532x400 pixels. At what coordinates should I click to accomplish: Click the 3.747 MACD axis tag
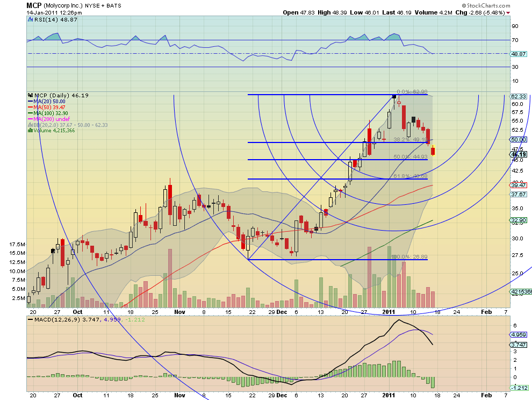coord(519,345)
